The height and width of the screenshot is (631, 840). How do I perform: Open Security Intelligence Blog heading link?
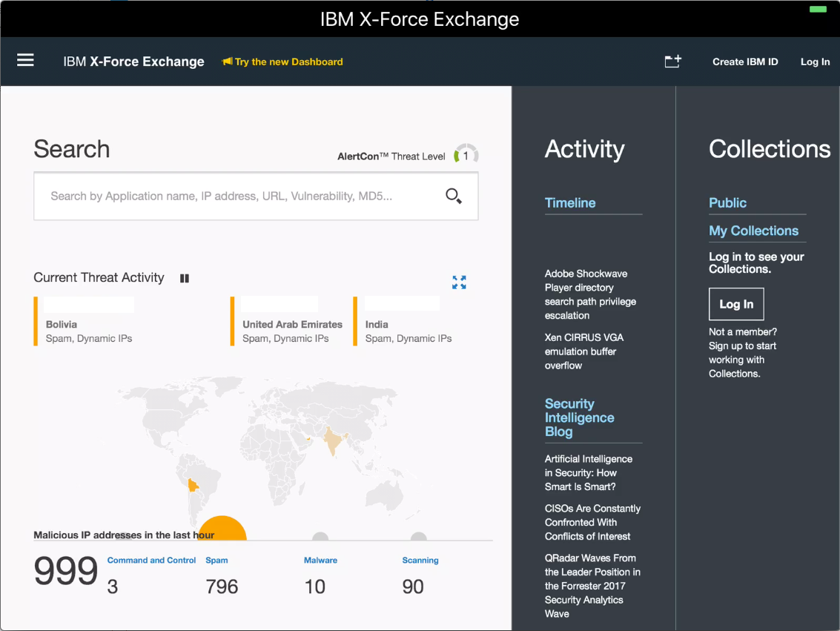[579, 417]
